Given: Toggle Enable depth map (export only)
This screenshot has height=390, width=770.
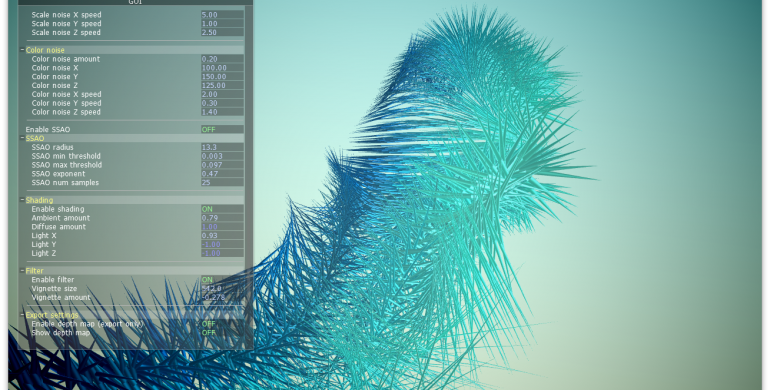Looking at the screenshot, I should click(x=222, y=324).
